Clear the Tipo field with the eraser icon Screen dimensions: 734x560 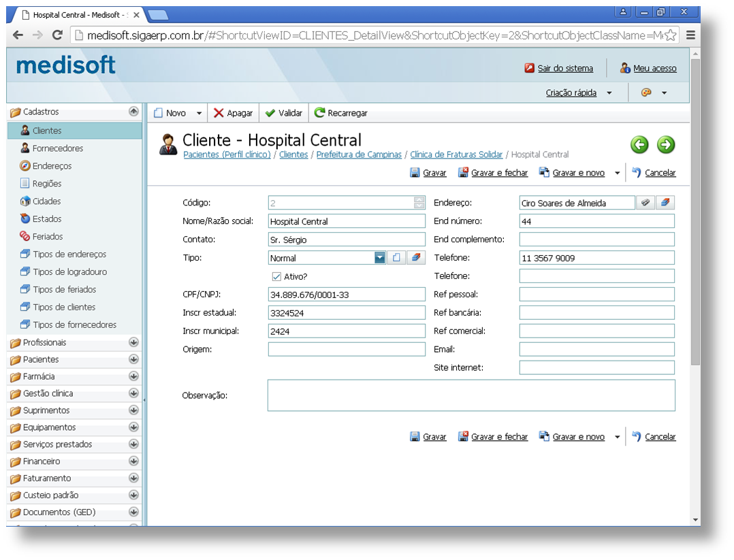[x=415, y=258]
